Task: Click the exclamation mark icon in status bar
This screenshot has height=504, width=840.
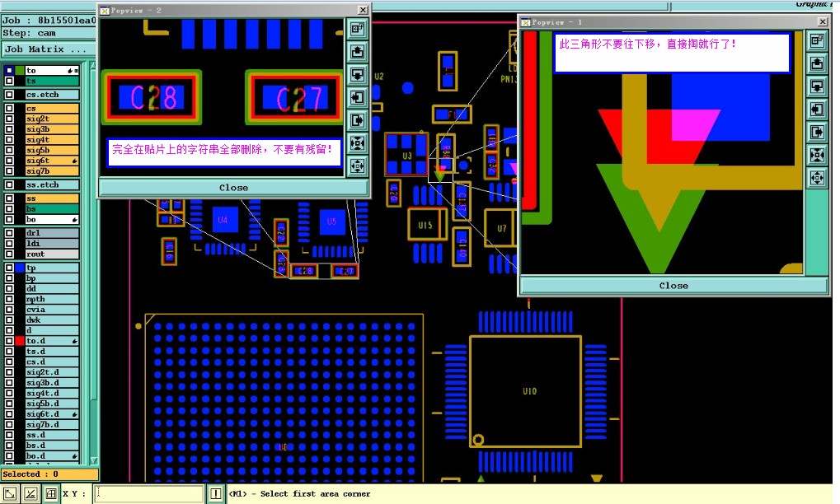Action: 216,494
